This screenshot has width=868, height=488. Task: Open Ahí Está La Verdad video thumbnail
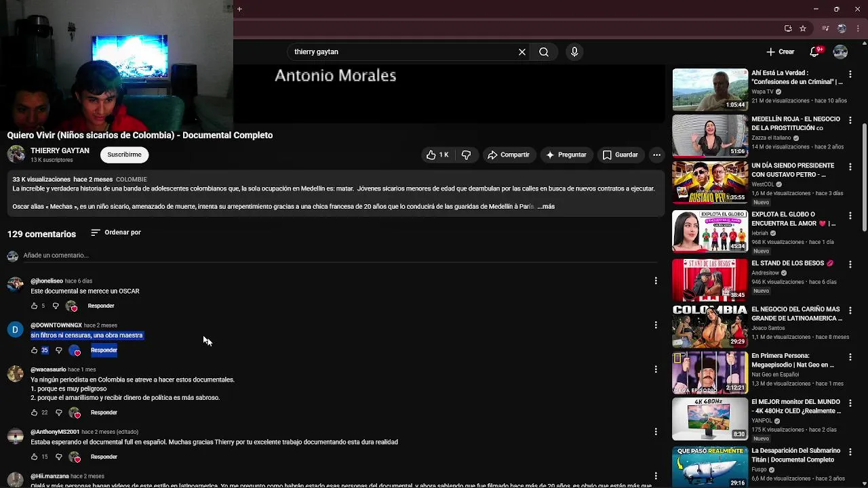pyautogui.click(x=710, y=89)
